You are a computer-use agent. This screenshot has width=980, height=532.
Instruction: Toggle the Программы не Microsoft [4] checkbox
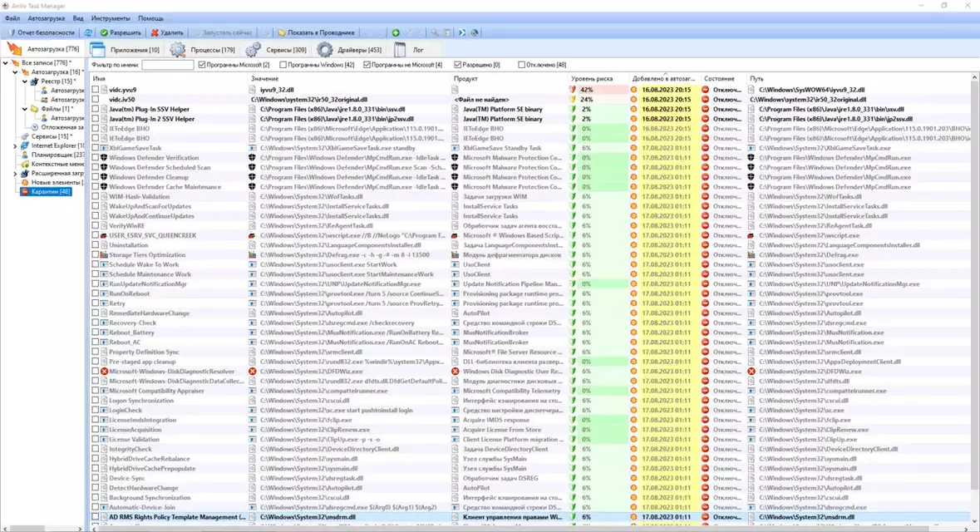coord(367,64)
